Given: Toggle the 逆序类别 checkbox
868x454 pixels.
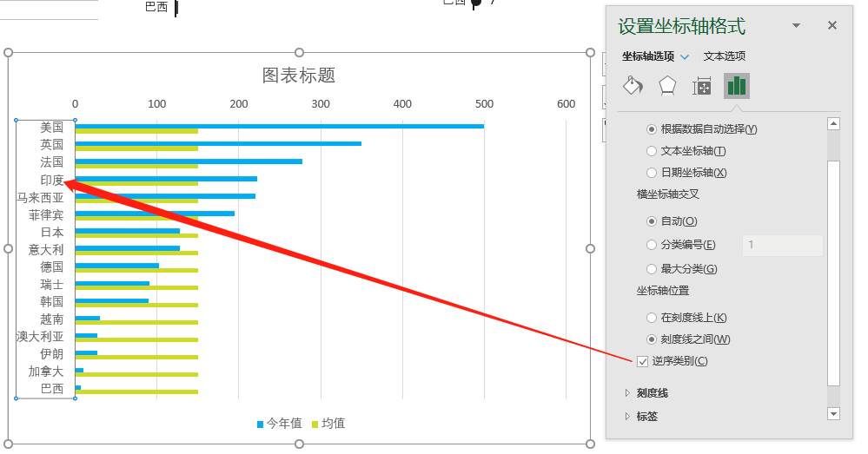Looking at the screenshot, I should tap(642, 361).
